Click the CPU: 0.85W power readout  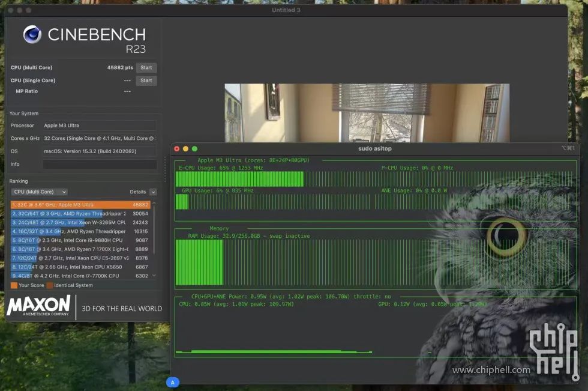tap(236, 304)
